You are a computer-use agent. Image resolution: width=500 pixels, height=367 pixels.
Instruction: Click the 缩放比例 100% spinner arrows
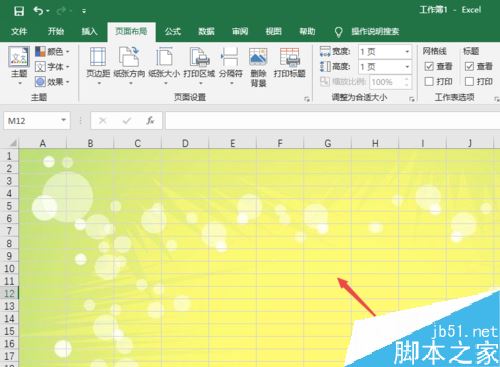click(406, 82)
